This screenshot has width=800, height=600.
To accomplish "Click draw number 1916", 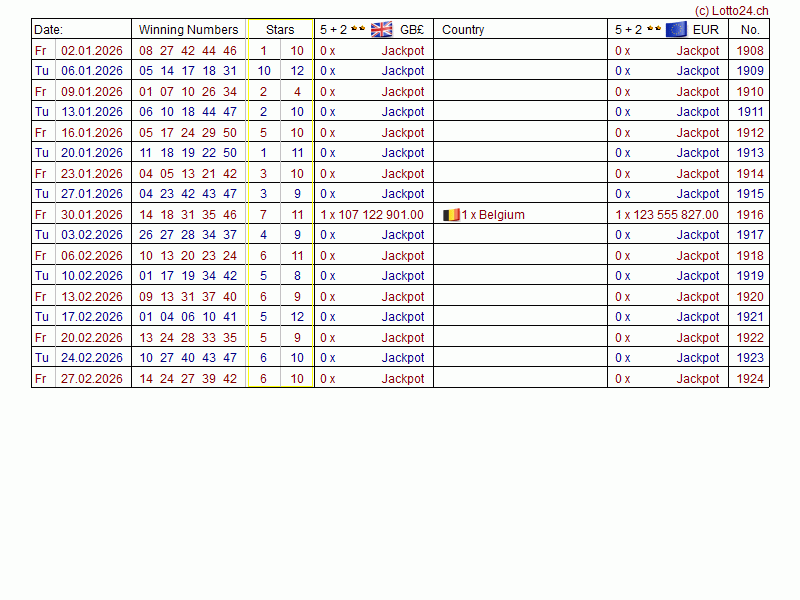I will click(750, 214).
